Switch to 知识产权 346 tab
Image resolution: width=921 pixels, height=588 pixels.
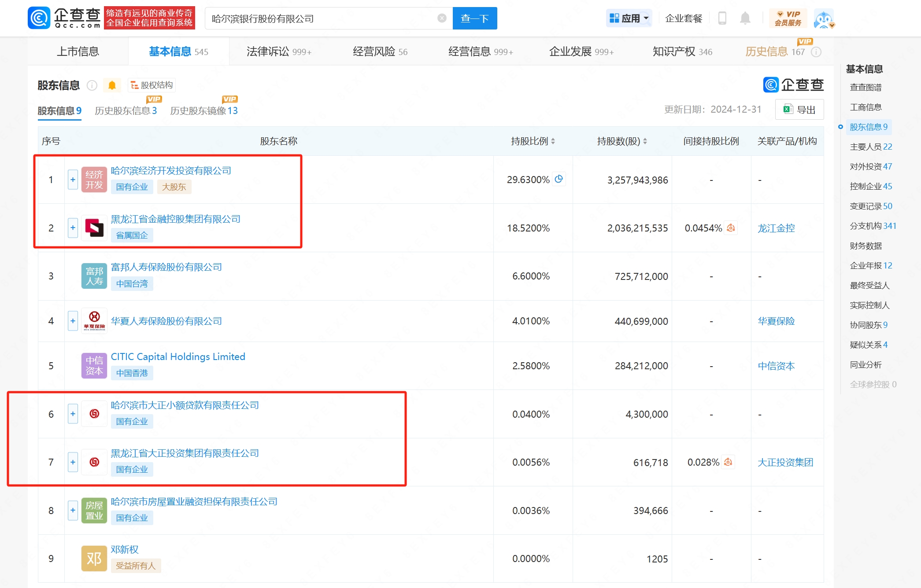(x=682, y=51)
